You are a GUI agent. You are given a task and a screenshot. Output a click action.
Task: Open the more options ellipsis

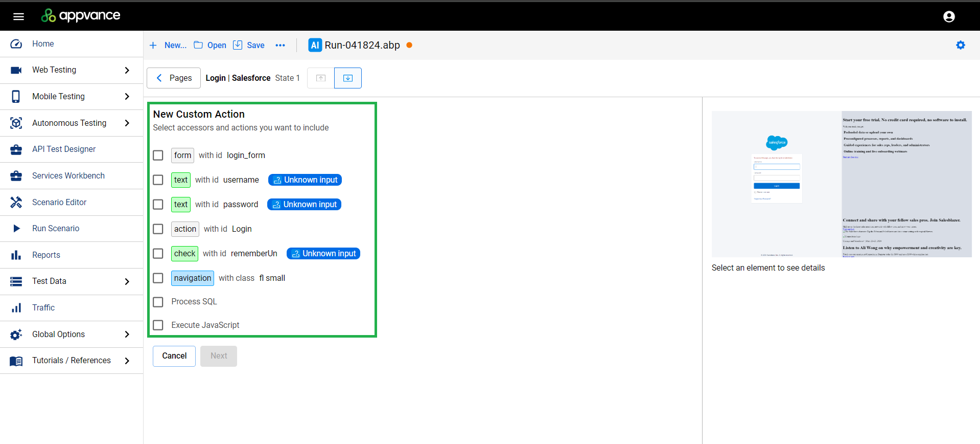pos(280,46)
